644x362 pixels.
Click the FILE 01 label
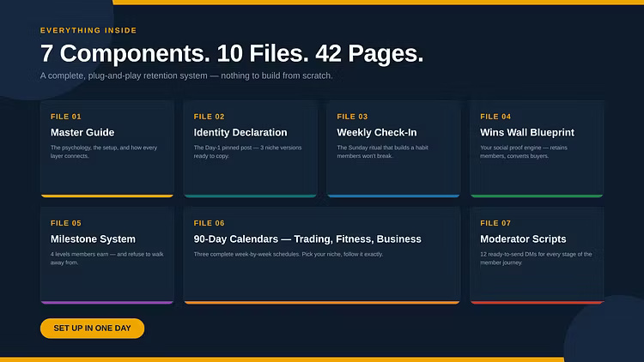66,117
